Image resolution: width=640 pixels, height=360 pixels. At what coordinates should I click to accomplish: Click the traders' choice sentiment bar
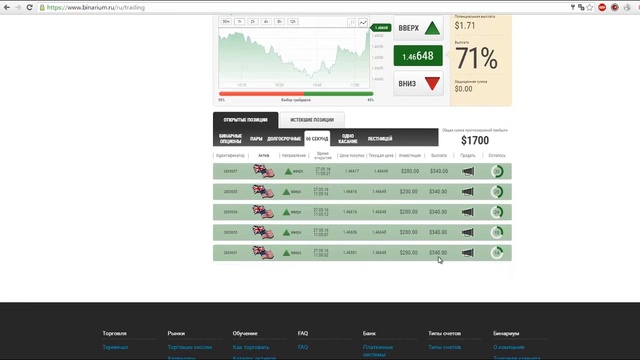coord(296,94)
